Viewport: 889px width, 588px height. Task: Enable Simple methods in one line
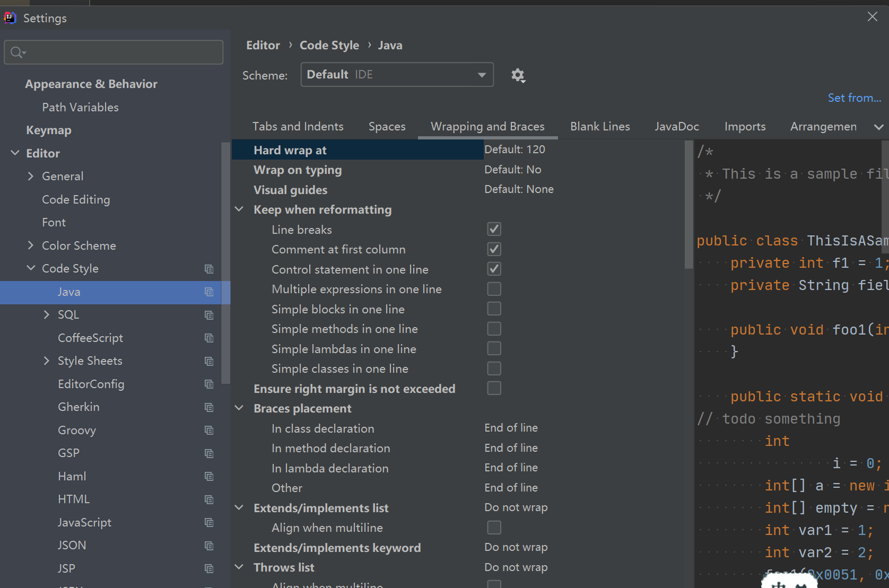[x=494, y=329]
